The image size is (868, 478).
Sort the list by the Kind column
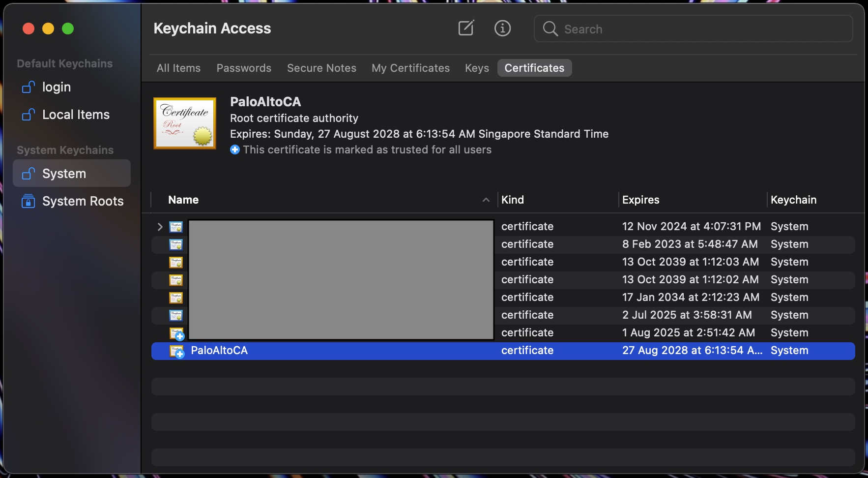513,200
